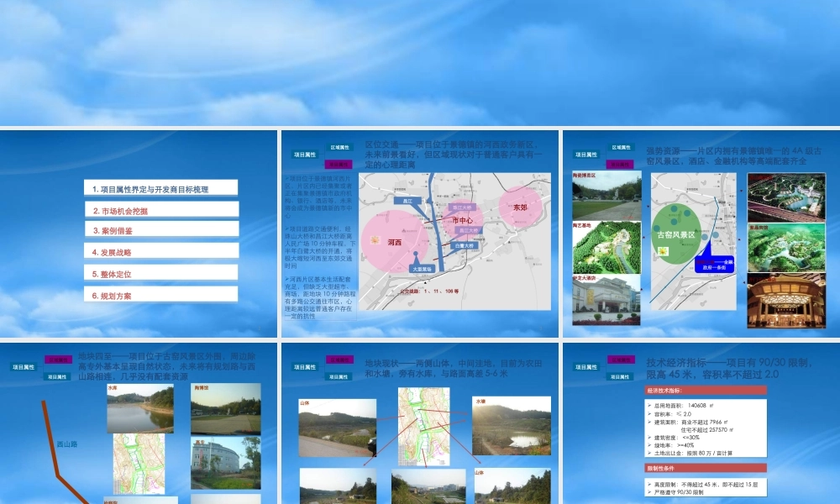The width and height of the screenshot is (840, 504).
Task: Open the 地块四至 slide thumbnail
Action: pyautogui.click(x=139, y=423)
